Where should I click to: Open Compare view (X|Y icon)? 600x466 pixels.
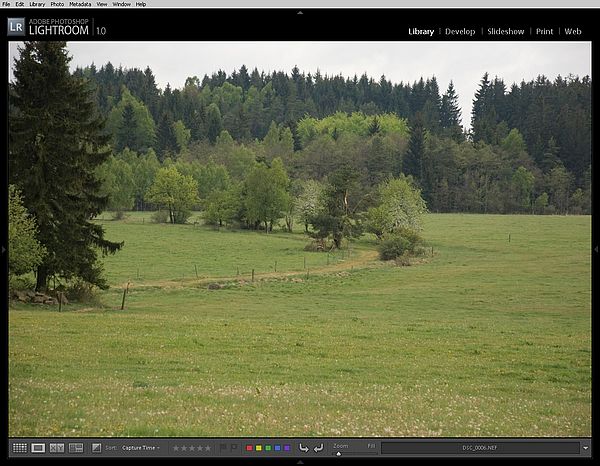click(x=57, y=448)
